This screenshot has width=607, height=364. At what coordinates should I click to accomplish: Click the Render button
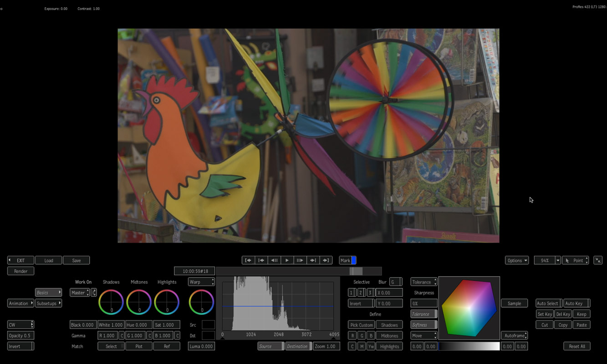20,271
